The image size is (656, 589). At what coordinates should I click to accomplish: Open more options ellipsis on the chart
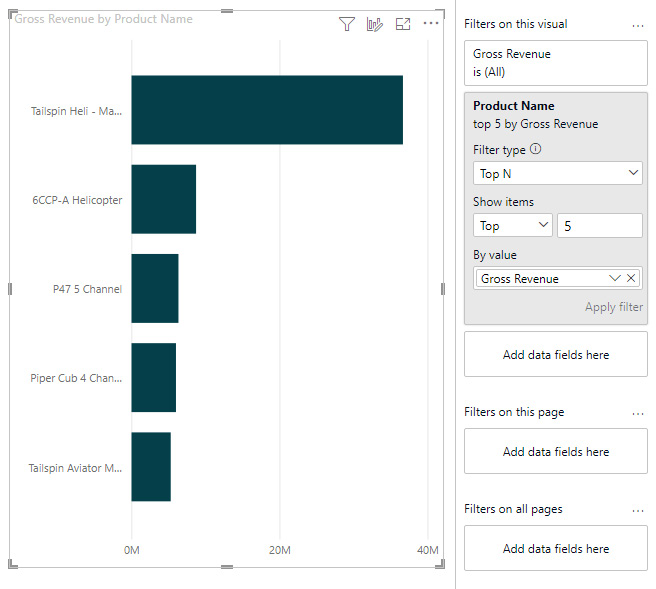(x=431, y=24)
